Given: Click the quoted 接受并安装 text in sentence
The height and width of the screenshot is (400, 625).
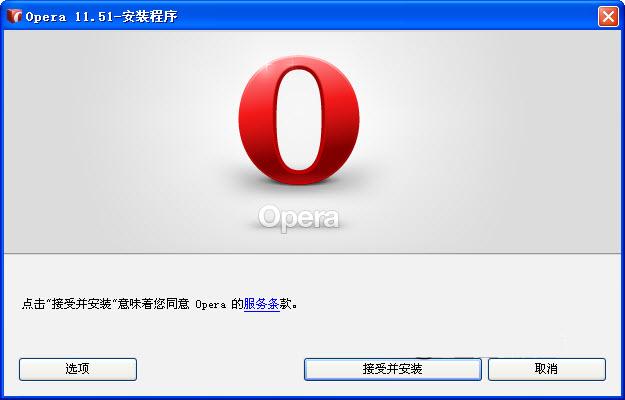Looking at the screenshot, I should pos(81,304).
